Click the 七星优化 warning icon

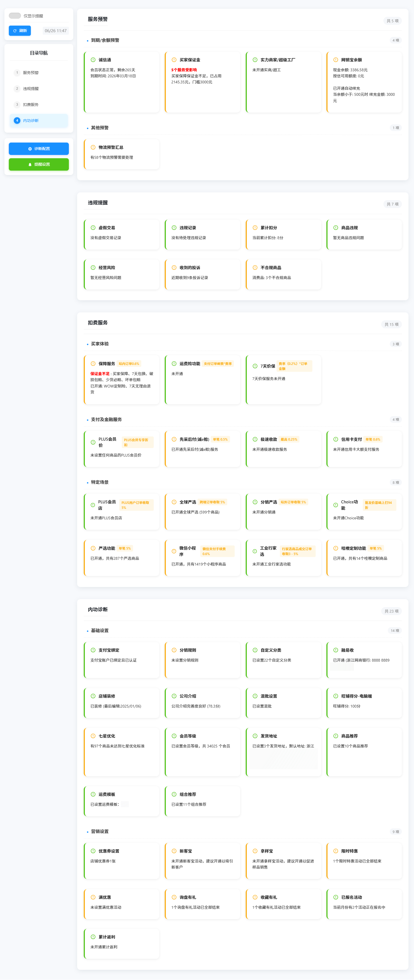(93, 736)
